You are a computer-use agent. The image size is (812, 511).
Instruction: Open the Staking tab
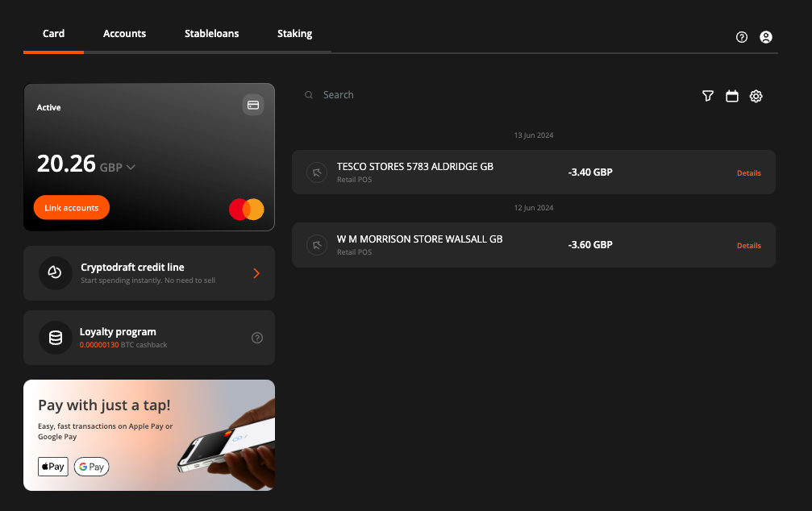click(x=294, y=33)
